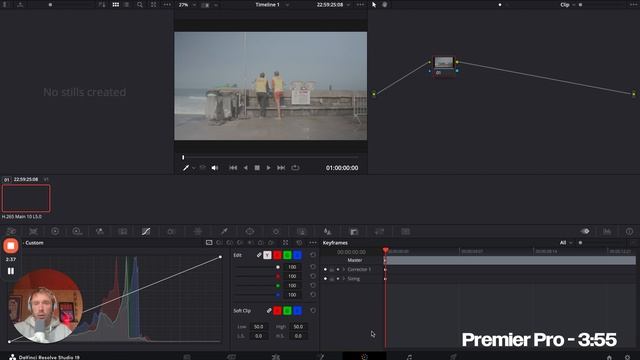The image size is (640, 360).
Task: Toggle the blue Edit channel button
Action: (x=298, y=255)
